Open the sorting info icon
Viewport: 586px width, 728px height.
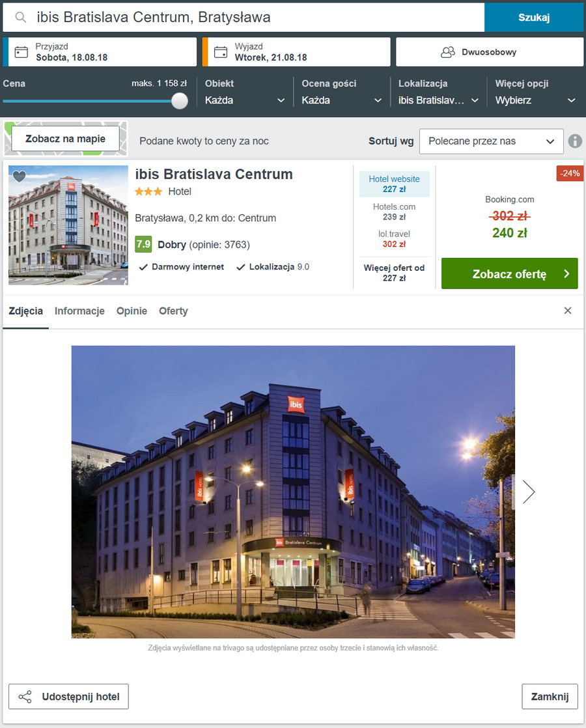575,141
